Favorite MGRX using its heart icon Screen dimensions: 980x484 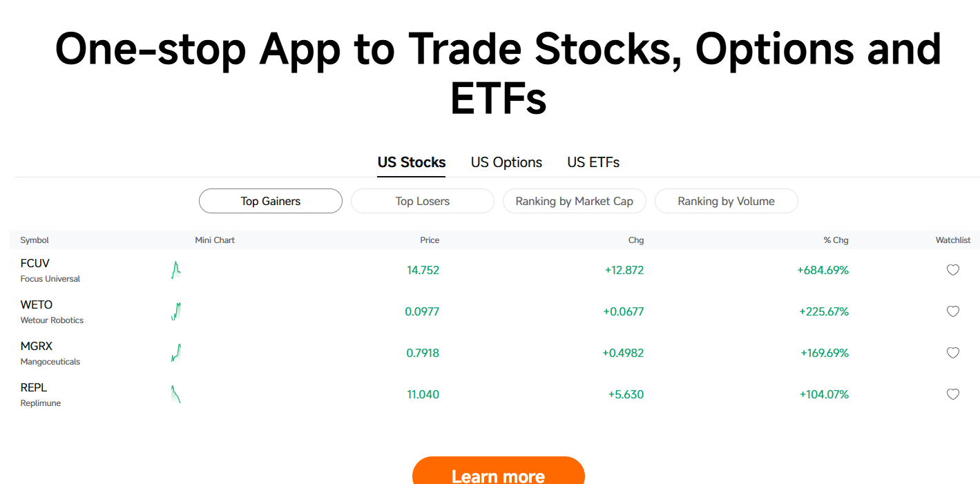[x=952, y=353]
